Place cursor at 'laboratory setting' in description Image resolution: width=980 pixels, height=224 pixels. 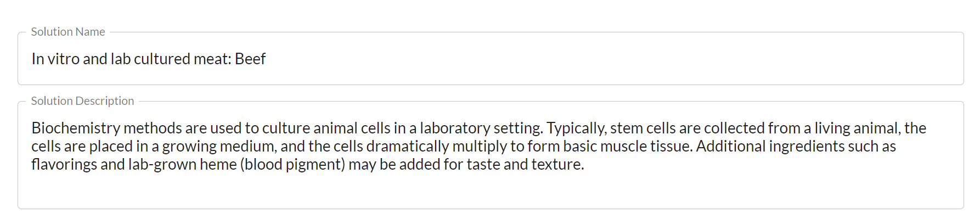click(481, 128)
